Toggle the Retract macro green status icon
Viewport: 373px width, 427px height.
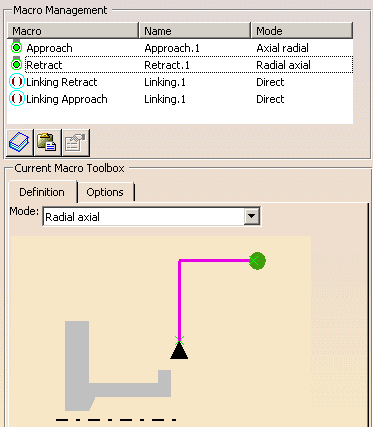[16, 64]
